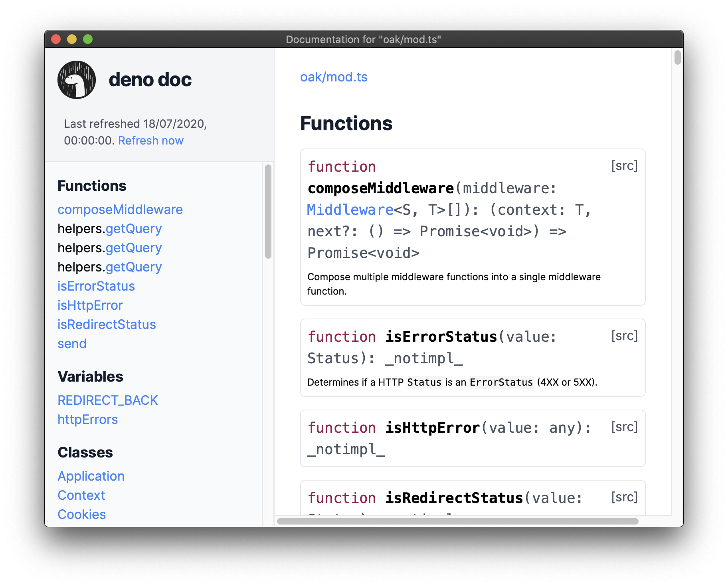Click the Refresh now link

(151, 141)
